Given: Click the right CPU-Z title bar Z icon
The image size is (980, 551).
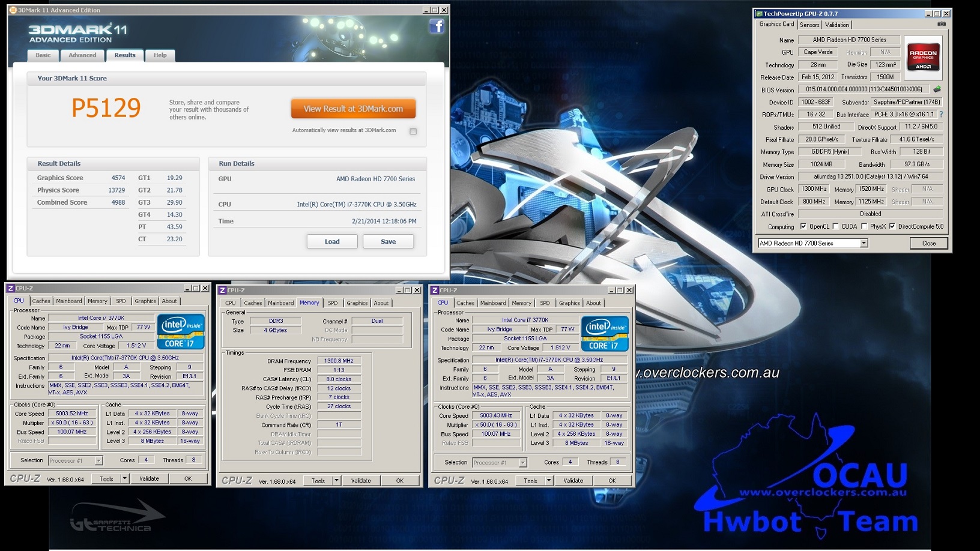Looking at the screenshot, I should (x=435, y=290).
